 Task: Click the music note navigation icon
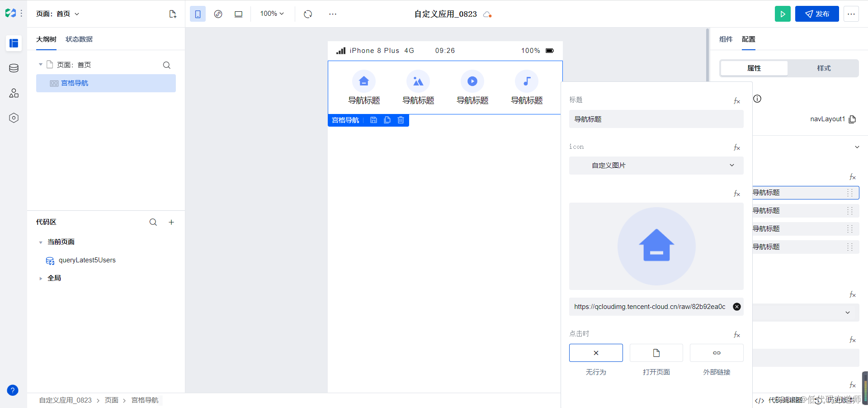pyautogui.click(x=527, y=81)
